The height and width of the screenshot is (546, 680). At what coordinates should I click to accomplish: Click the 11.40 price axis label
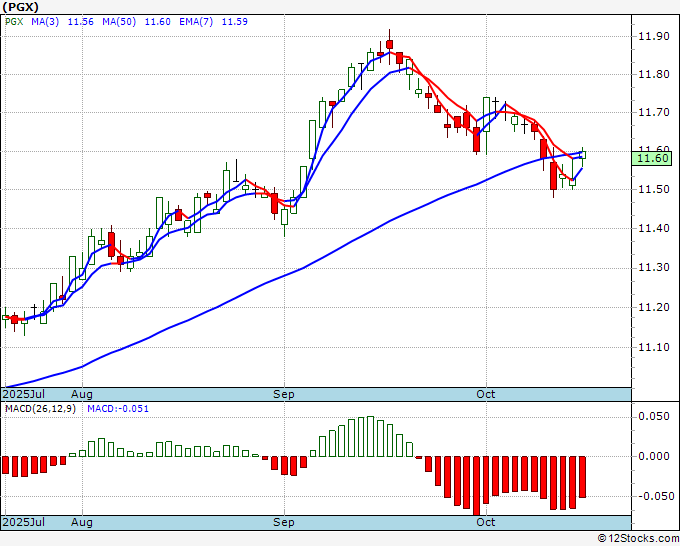(x=654, y=228)
